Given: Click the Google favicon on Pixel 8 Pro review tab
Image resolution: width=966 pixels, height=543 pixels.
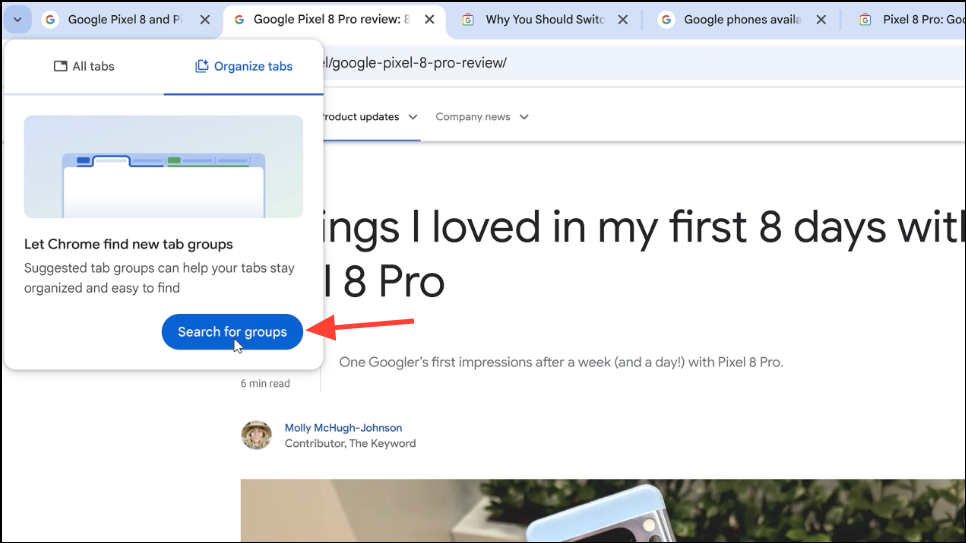Looking at the screenshot, I should (239, 20).
